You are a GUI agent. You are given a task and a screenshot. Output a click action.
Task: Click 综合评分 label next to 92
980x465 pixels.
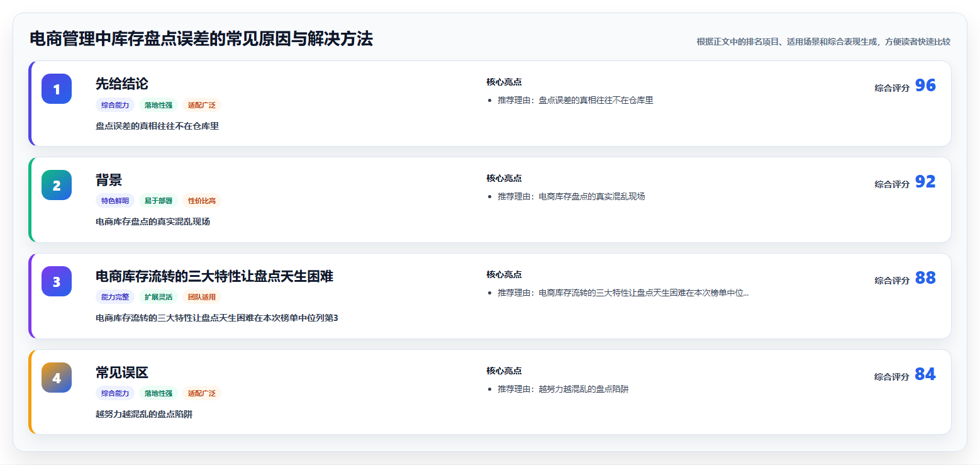(x=892, y=184)
